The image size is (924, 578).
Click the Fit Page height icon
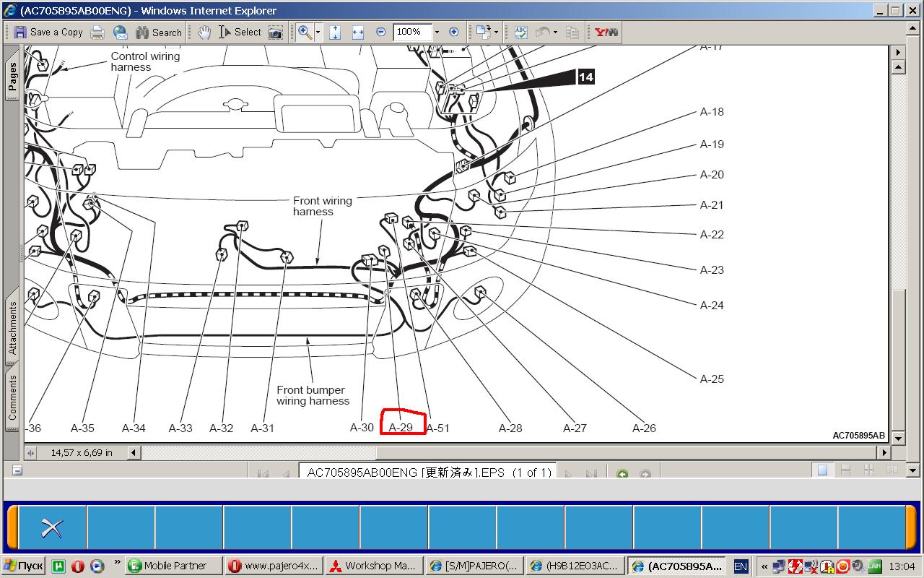click(335, 32)
